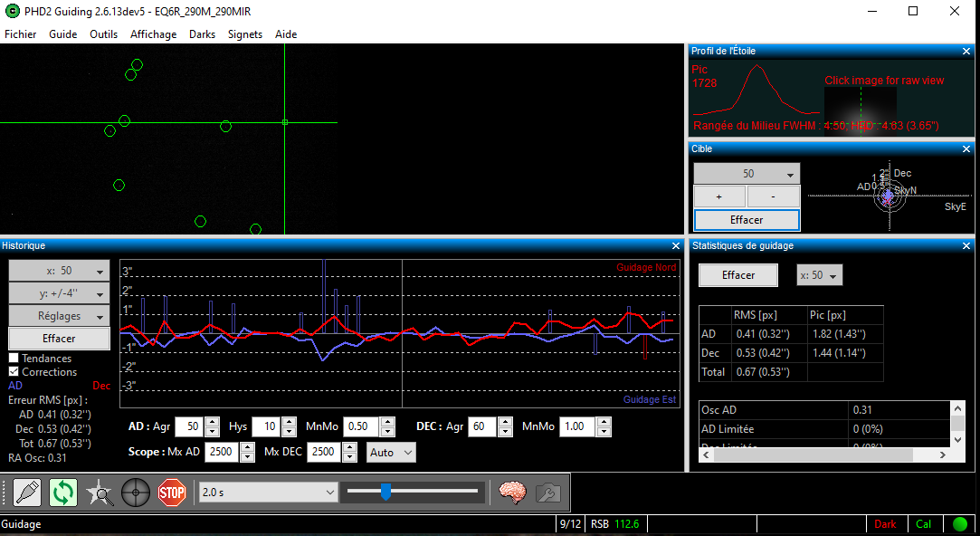Click the Hys value field

click(267, 426)
